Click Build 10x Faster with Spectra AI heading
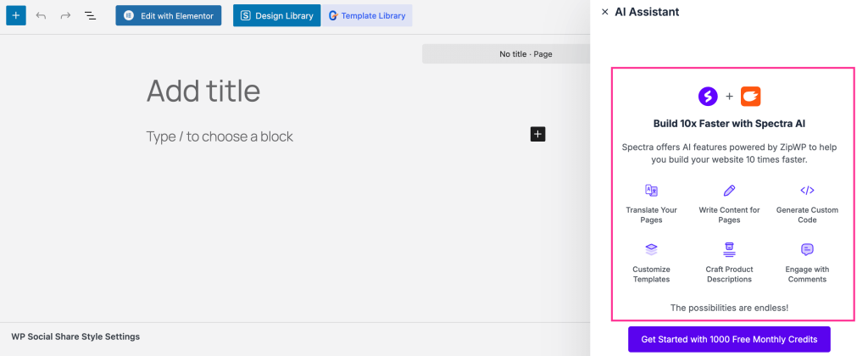The image size is (868, 356). coord(729,124)
